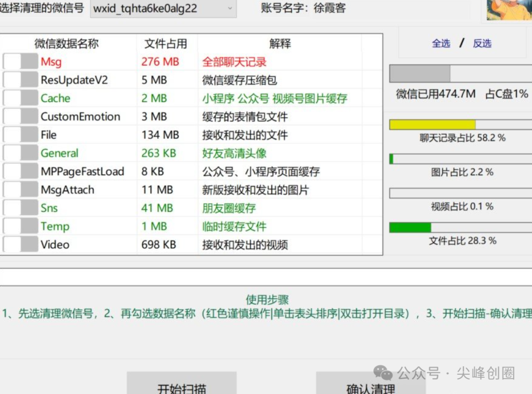Image resolution: width=532 pixels, height=394 pixels.
Task: Select the red Msg data name
Action: [x=51, y=62]
